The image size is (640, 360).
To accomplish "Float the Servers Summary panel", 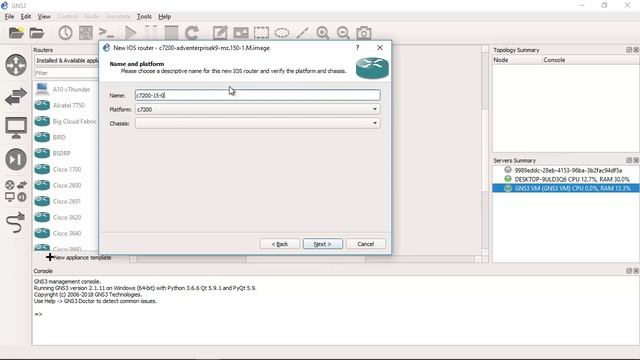I will pos(629,160).
